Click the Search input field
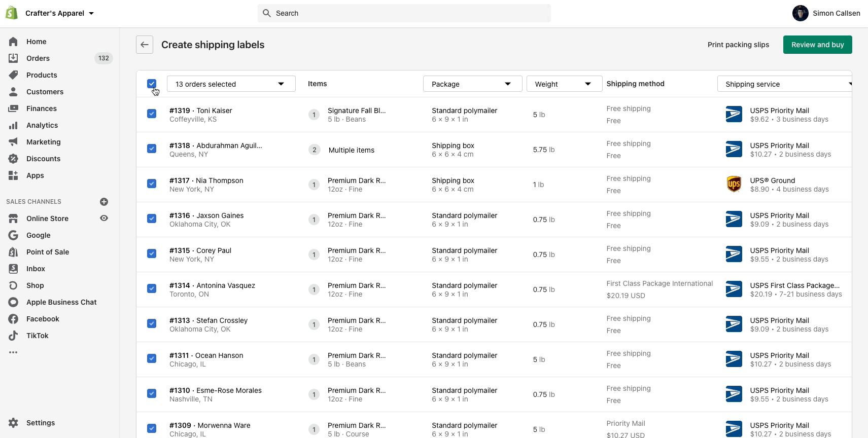 click(x=404, y=13)
